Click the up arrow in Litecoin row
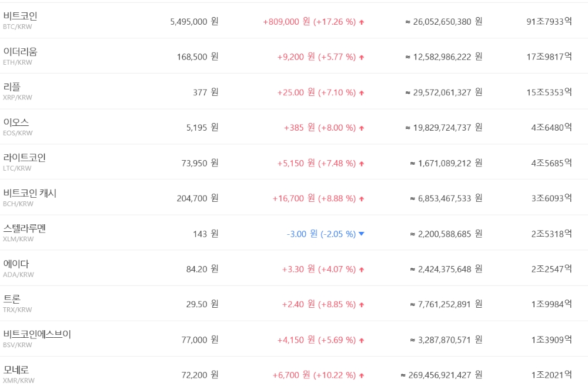The width and height of the screenshot is (588, 389). [x=362, y=163]
